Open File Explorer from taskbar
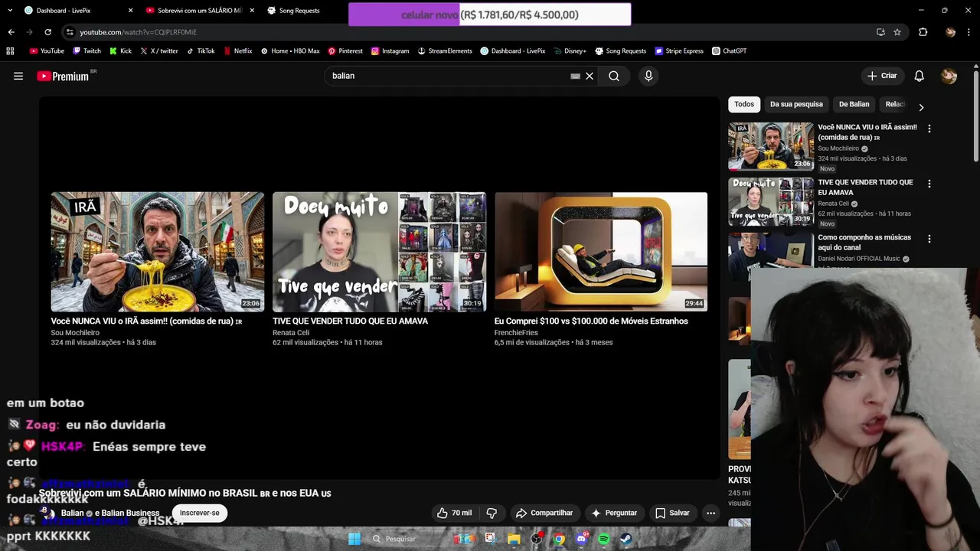980x551 pixels. coord(514,539)
